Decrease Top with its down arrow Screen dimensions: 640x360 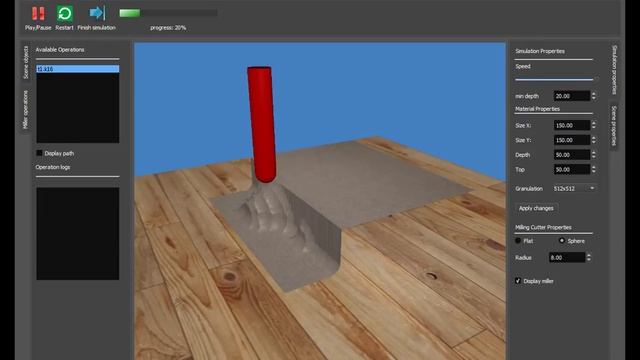[593, 172]
